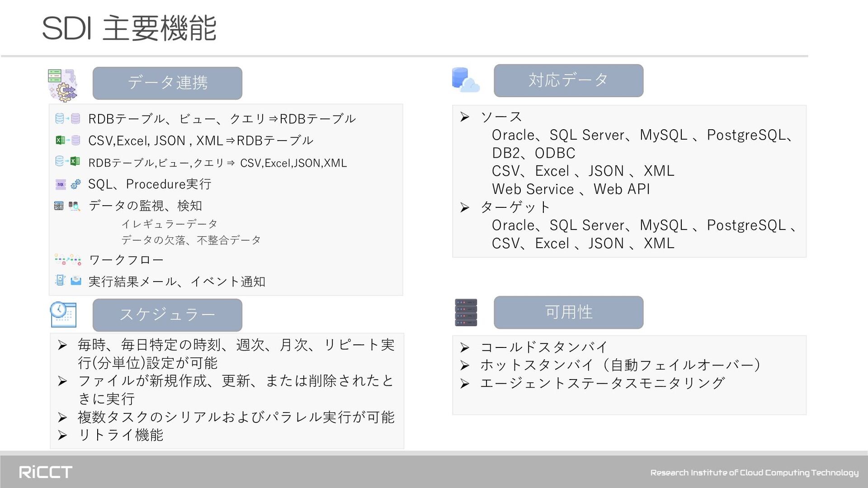Click the SQL icon next to SQL、Procedure実行
Screen dimensions: 868x488
pyautogui.click(x=61, y=184)
